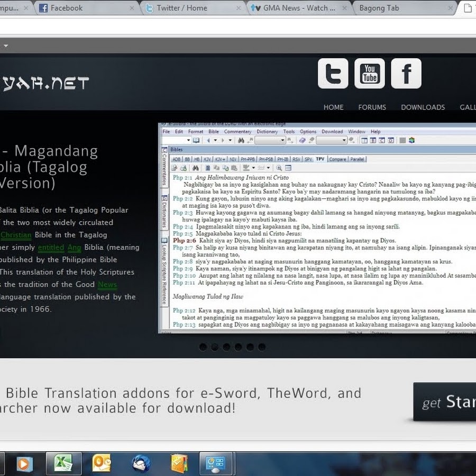
Task: Expand the small dropdown arrow below address bar
Action: (x=5, y=45)
